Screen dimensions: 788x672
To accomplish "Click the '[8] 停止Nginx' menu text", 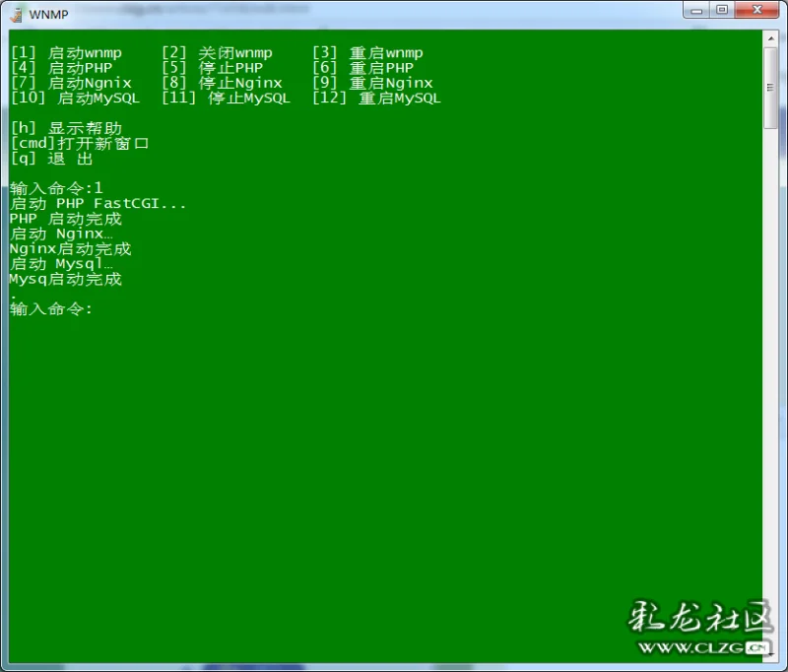I will (223, 83).
